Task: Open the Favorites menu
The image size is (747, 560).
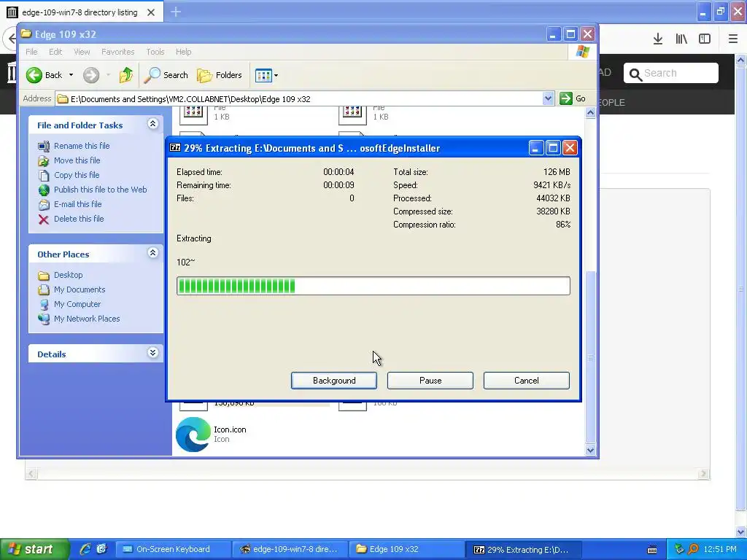Action: [x=117, y=52]
